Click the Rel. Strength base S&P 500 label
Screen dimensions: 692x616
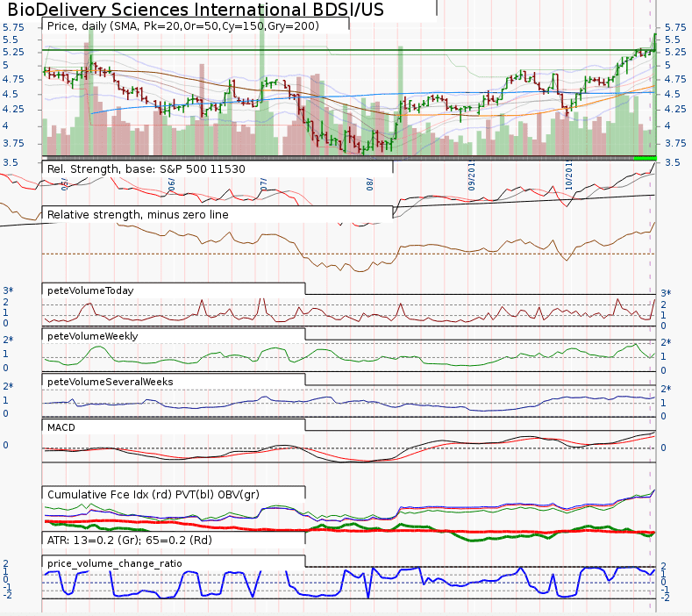click(x=146, y=169)
